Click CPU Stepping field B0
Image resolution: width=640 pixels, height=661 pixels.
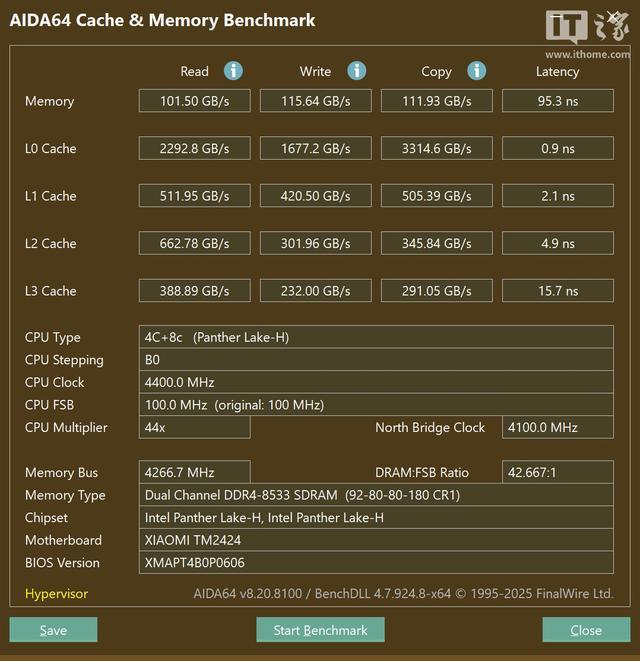point(376,360)
